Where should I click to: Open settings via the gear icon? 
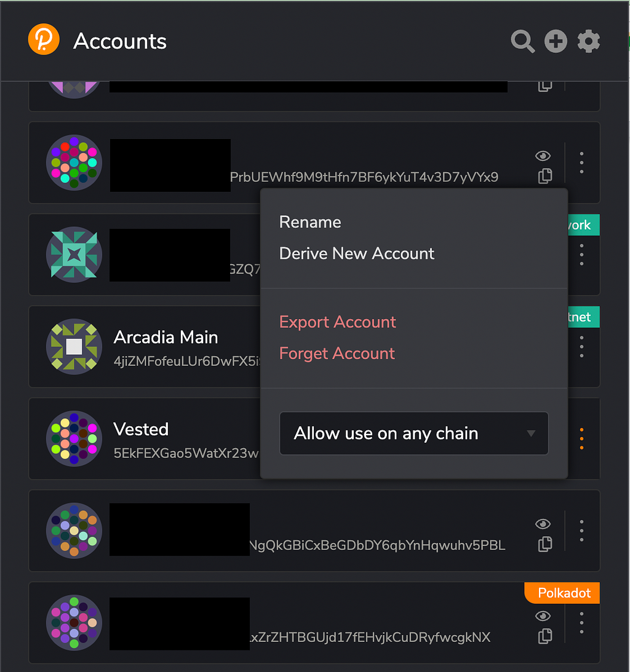pos(588,41)
